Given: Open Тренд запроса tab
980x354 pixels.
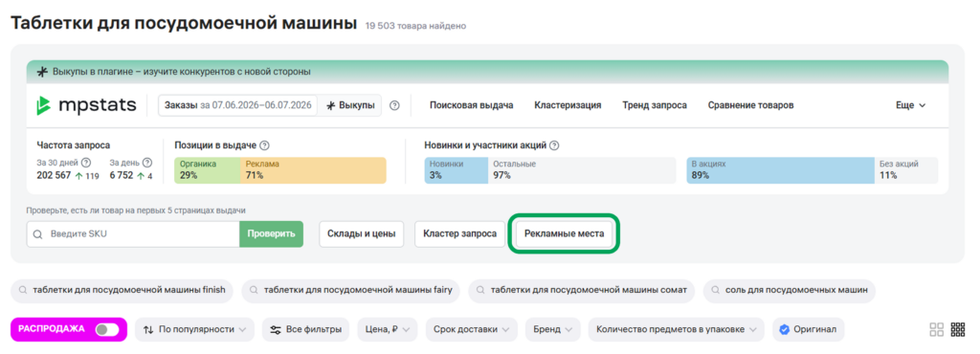Looking at the screenshot, I should click(655, 105).
